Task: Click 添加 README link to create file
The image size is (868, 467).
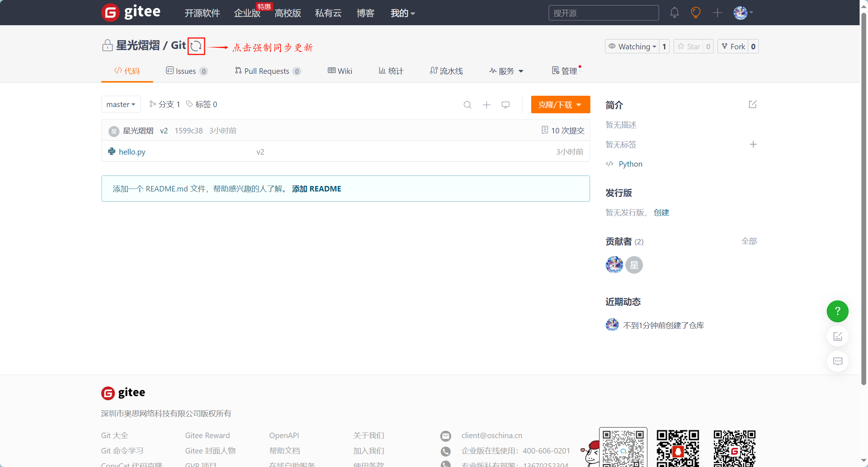Action: click(316, 189)
